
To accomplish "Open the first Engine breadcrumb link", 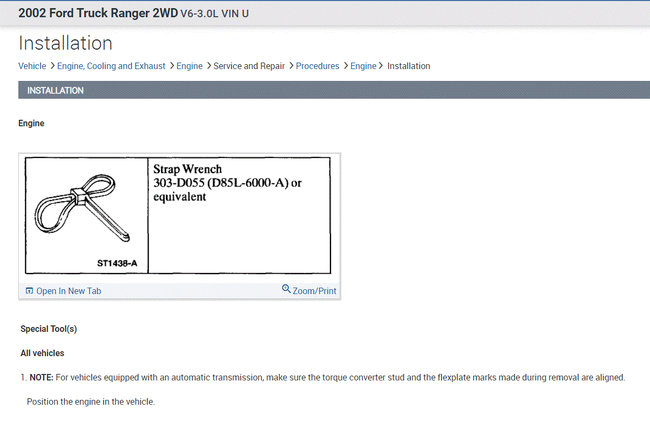I will point(189,66).
